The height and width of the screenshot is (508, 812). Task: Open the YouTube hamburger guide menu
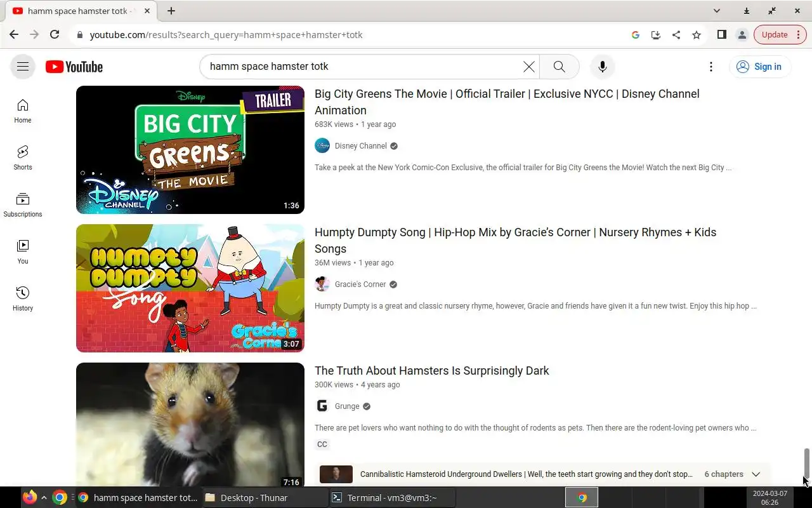pos(23,67)
